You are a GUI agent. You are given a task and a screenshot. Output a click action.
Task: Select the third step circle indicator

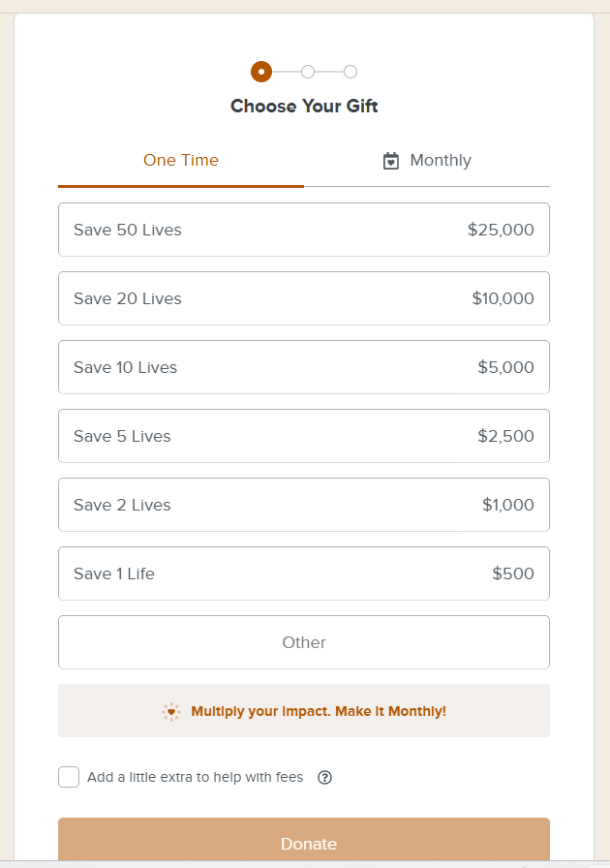click(351, 72)
